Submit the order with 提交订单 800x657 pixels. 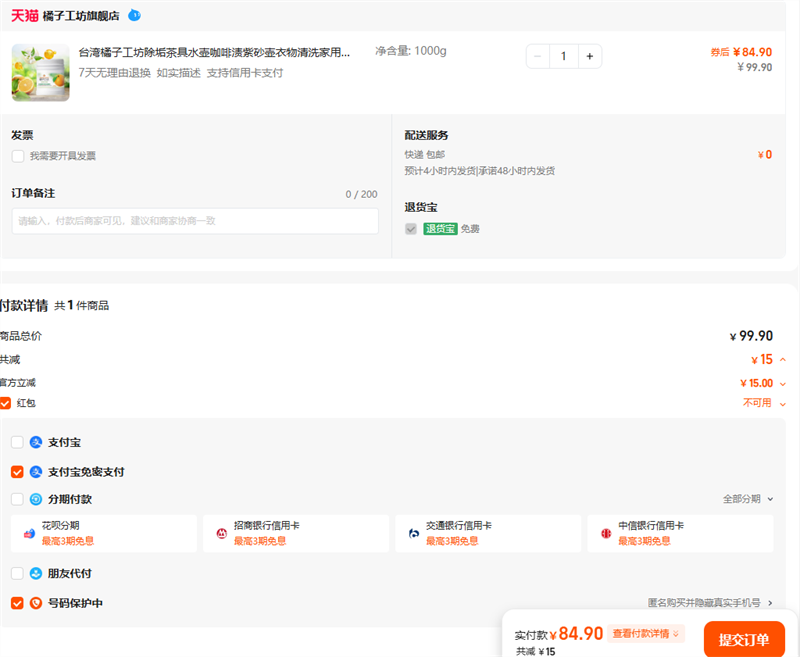click(x=743, y=640)
